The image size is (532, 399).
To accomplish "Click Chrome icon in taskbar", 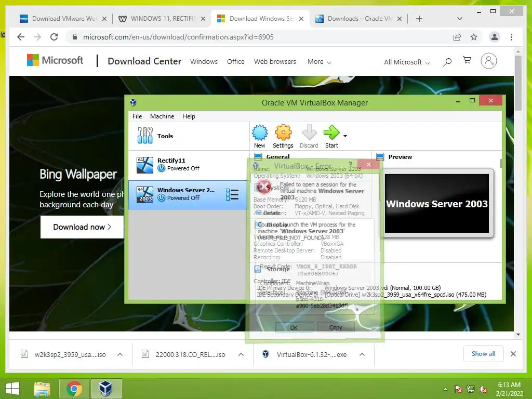I will pyautogui.click(x=74, y=389).
